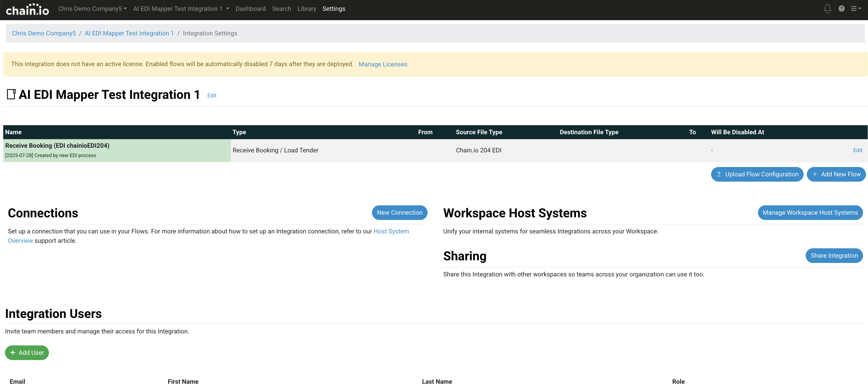Click Add New Flow plus button
Image resolution: width=868 pixels, height=389 pixels.
click(836, 174)
